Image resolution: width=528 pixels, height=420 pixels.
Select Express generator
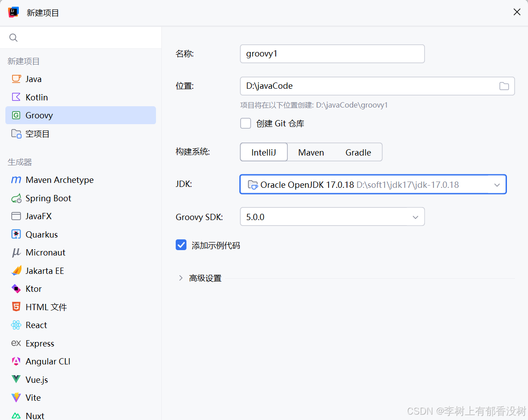tap(81, 343)
